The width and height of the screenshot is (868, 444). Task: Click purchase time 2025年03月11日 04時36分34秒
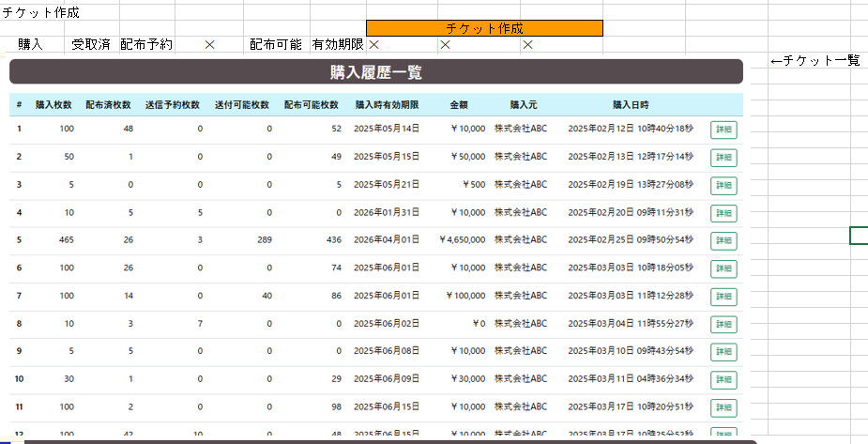pos(631,378)
